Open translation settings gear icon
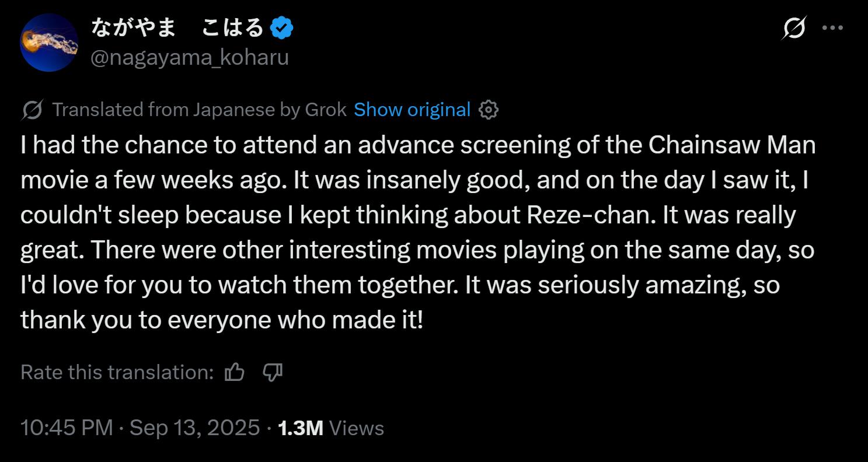Image resolution: width=868 pixels, height=462 pixels. [488, 110]
